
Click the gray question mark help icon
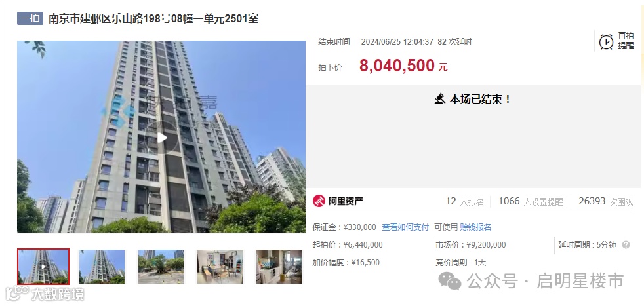click(626, 245)
